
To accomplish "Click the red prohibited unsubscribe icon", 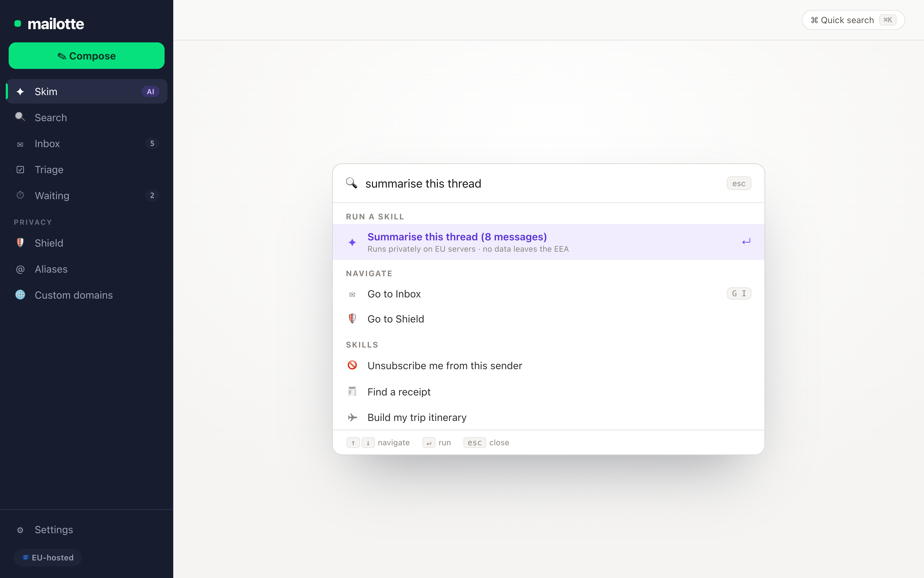I will click(353, 365).
